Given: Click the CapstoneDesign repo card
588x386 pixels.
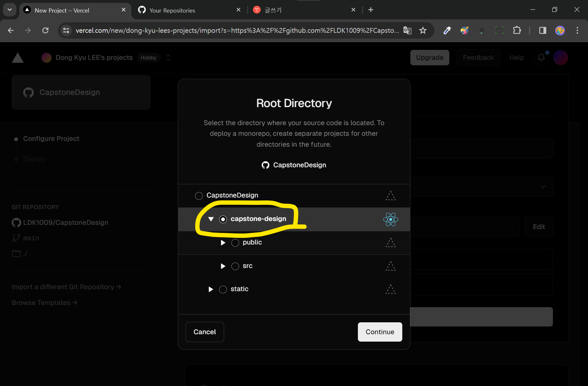Looking at the screenshot, I should [x=81, y=92].
